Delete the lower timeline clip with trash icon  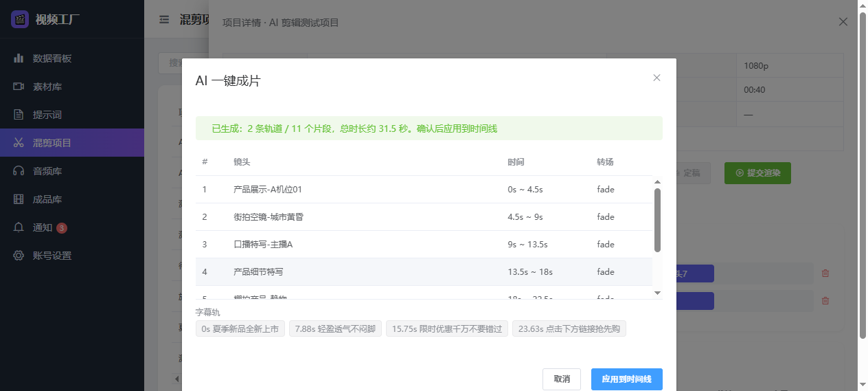point(825,301)
